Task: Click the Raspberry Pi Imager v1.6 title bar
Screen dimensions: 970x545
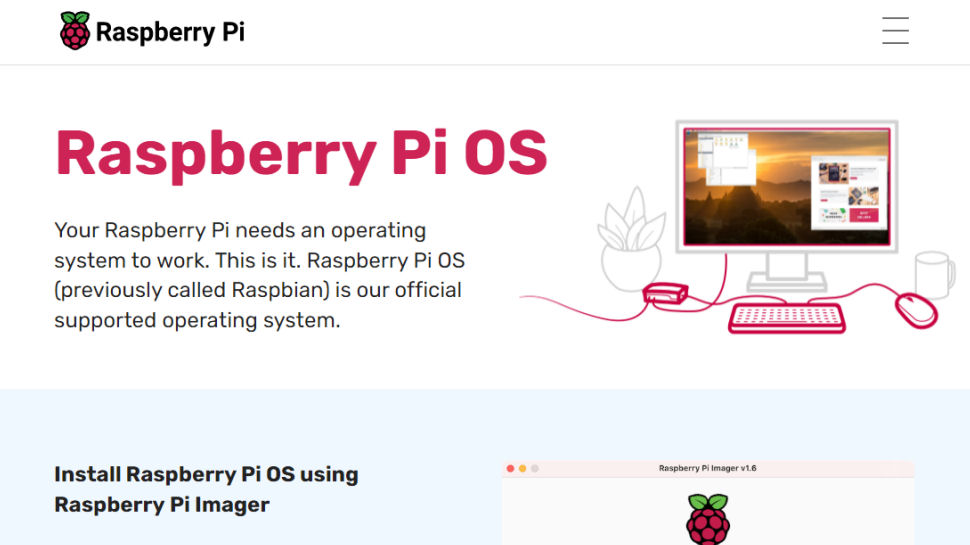Action: [708, 468]
